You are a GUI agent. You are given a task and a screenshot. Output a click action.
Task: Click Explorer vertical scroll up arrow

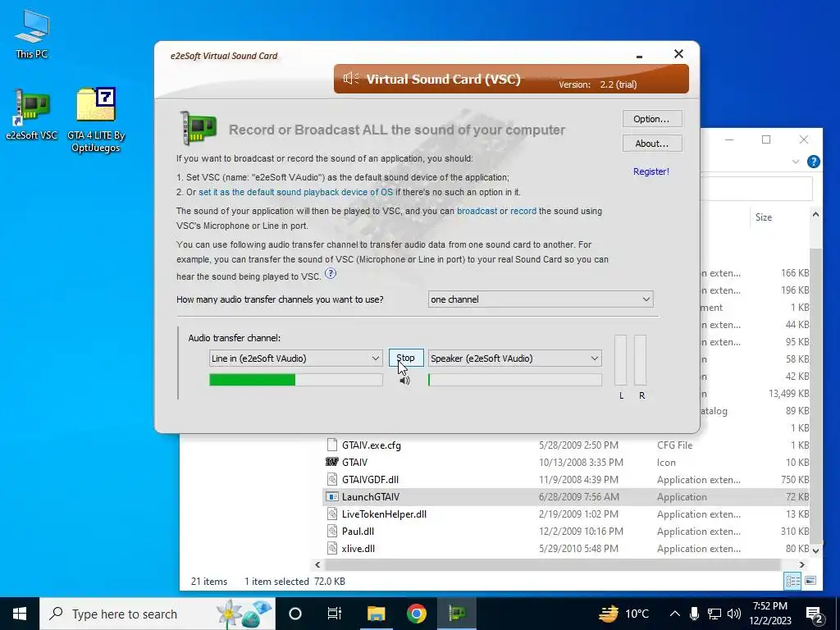click(815, 214)
